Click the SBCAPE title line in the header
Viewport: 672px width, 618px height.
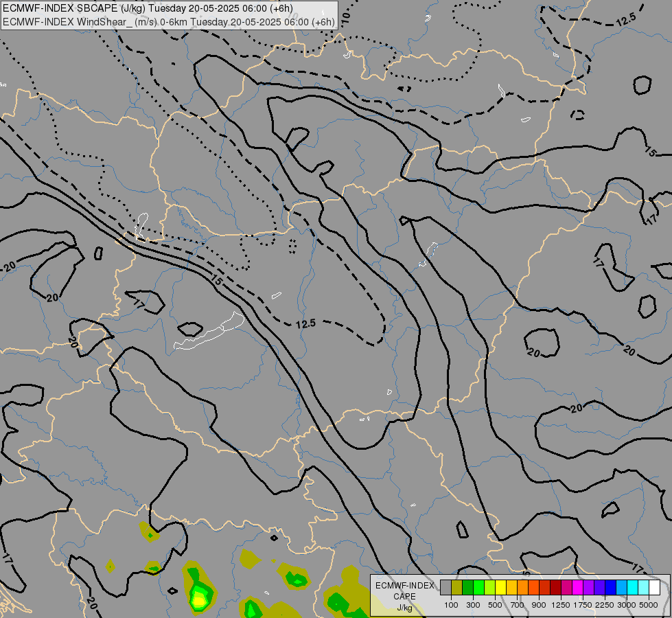point(148,8)
